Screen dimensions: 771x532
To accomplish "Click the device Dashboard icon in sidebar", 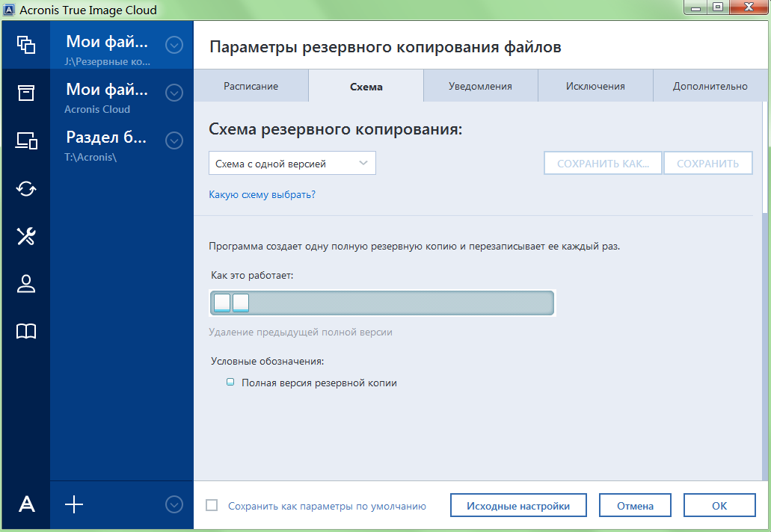I will (26, 140).
